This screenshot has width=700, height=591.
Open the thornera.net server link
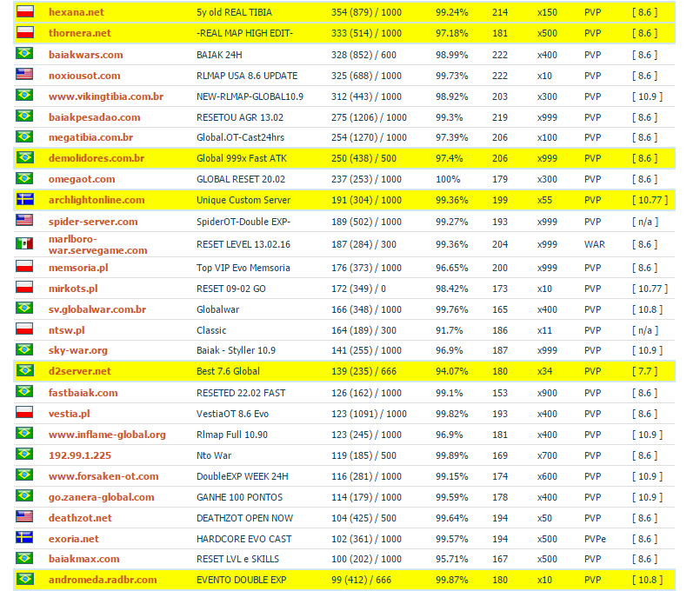tap(79, 33)
